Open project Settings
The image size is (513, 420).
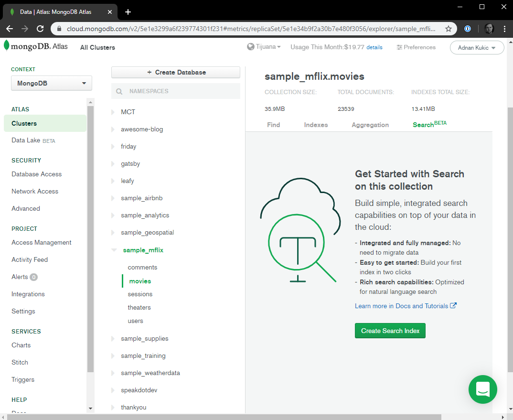tap(23, 312)
